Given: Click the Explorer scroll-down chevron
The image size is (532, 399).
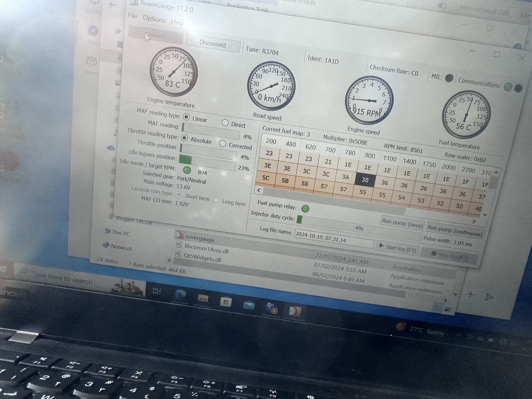Looking at the screenshot, I should [x=456, y=294].
